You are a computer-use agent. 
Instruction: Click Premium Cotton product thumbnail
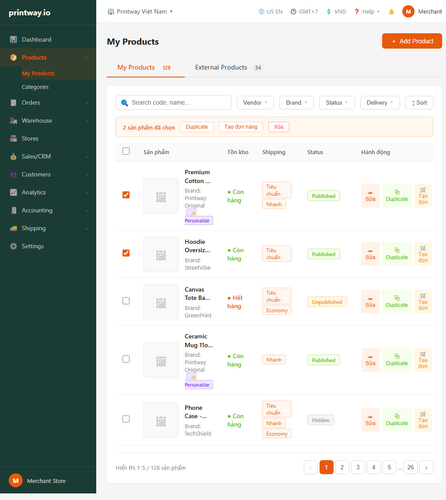coord(161,196)
